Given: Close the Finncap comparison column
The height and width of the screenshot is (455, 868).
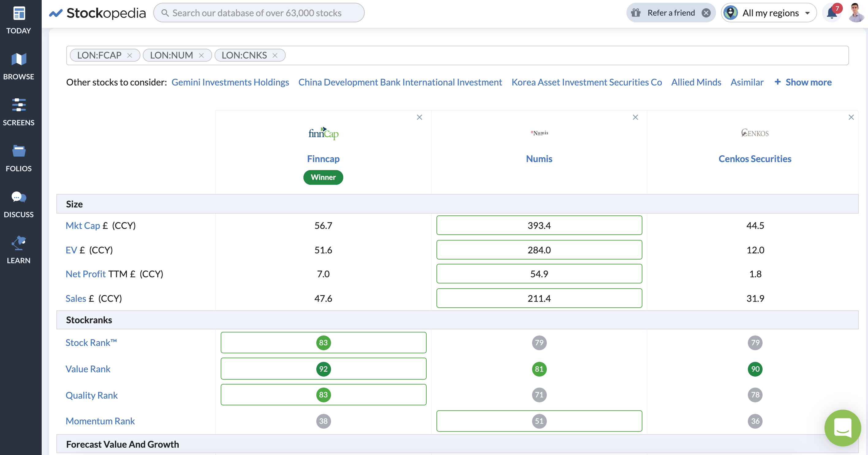Looking at the screenshot, I should [x=420, y=117].
